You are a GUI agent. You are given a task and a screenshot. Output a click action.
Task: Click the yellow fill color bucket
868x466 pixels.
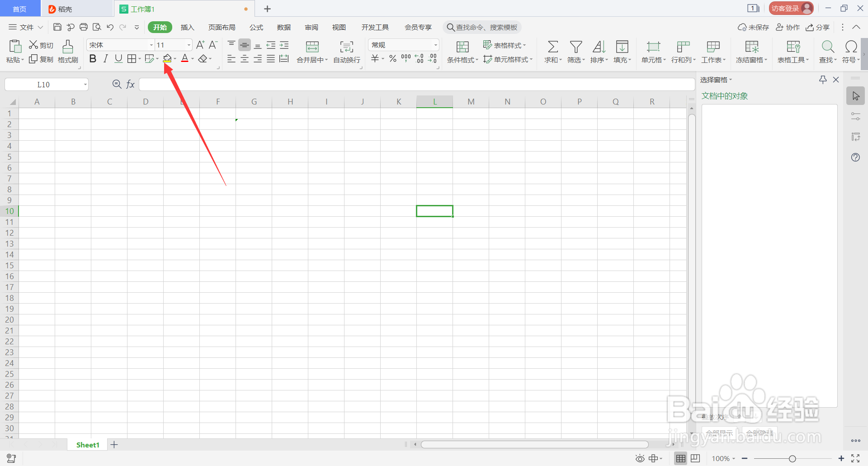(167, 58)
